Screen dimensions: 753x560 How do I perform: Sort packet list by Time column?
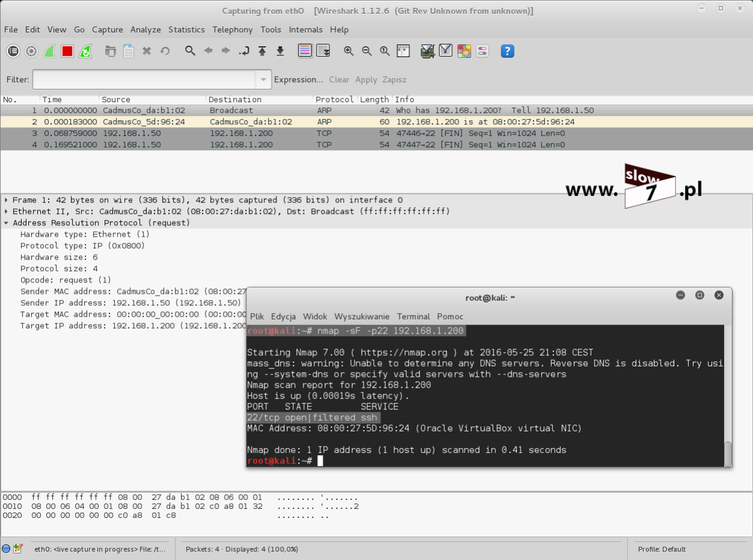coord(69,99)
